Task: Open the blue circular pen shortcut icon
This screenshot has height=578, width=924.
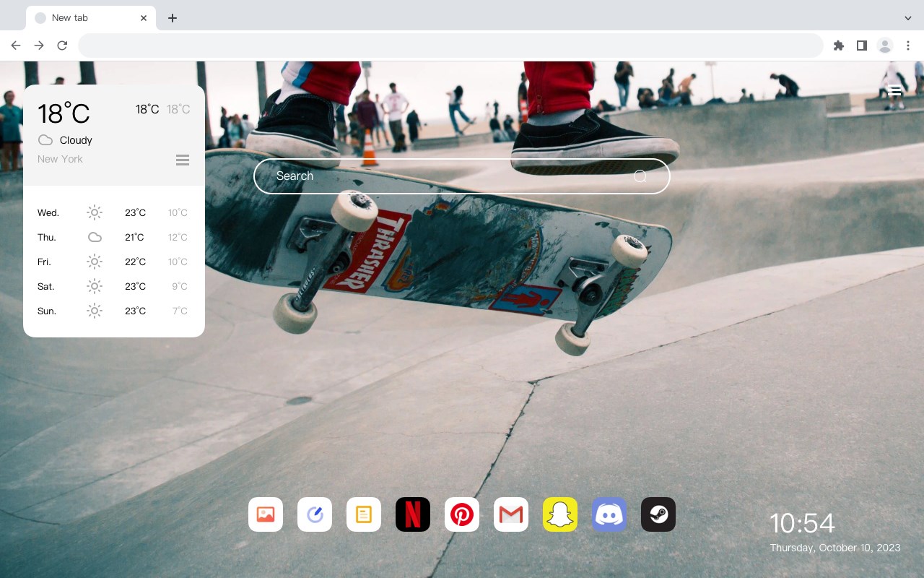Action: pyautogui.click(x=315, y=514)
